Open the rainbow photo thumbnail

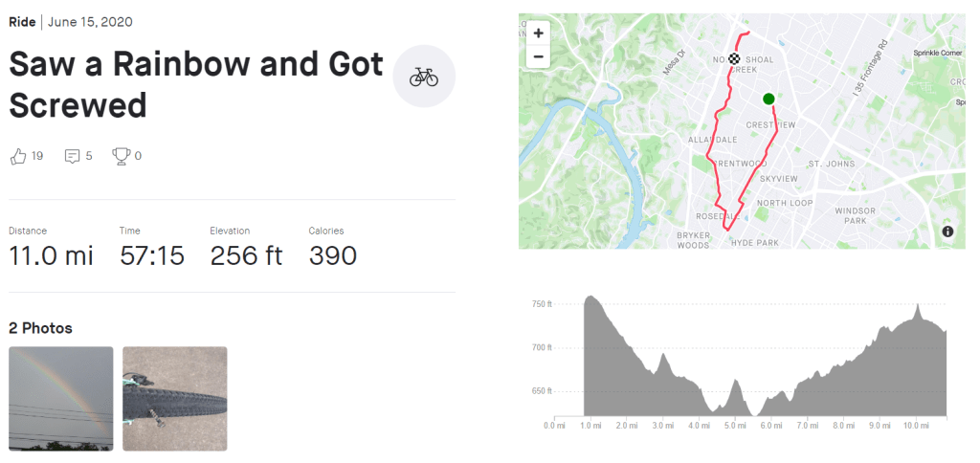[x=60, y=398]
